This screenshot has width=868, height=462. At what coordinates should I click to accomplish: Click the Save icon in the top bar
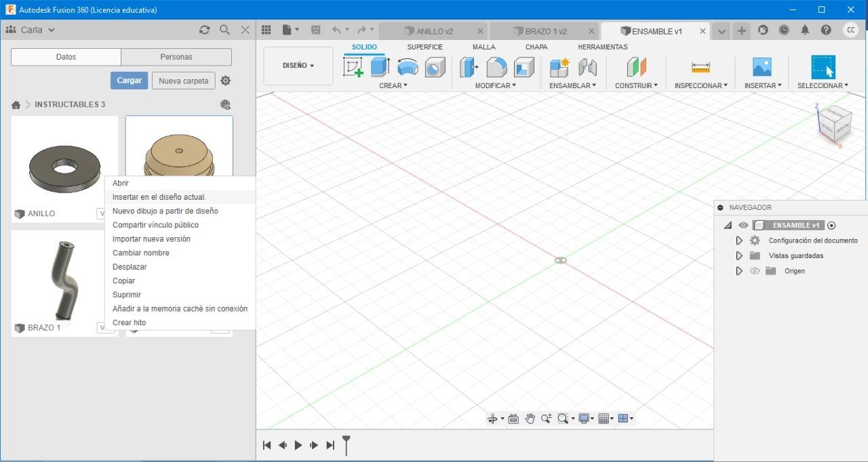point(315,30)
